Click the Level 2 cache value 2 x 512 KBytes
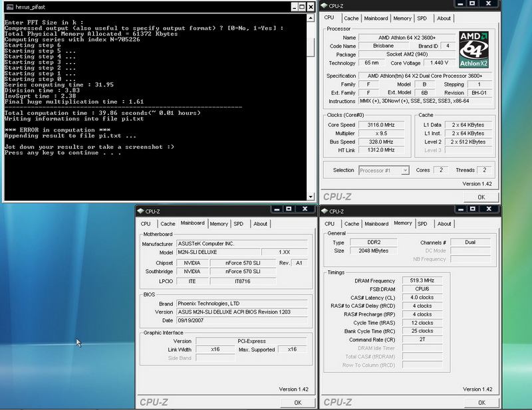Viewport: 532px width, 410px height. (x=468, y=142)
